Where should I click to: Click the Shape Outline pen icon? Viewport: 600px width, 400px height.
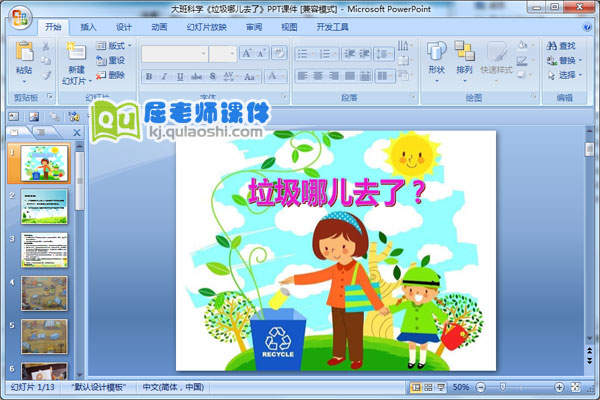(x=522, y=60)
